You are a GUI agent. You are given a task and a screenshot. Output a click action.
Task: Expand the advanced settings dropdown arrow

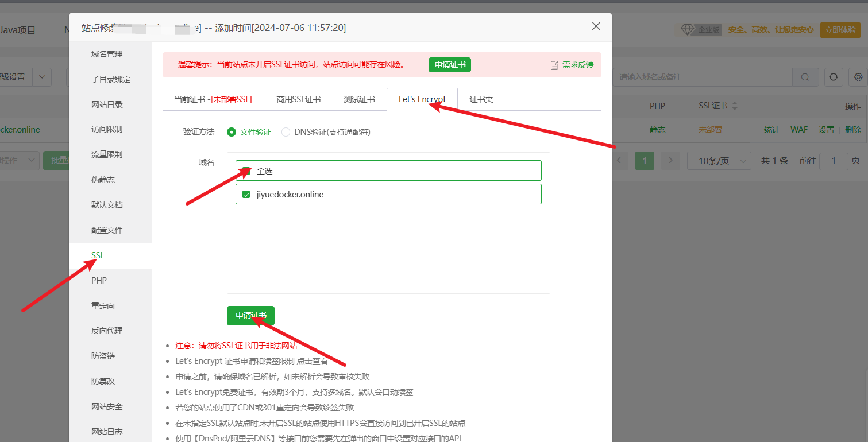point(42,77)
